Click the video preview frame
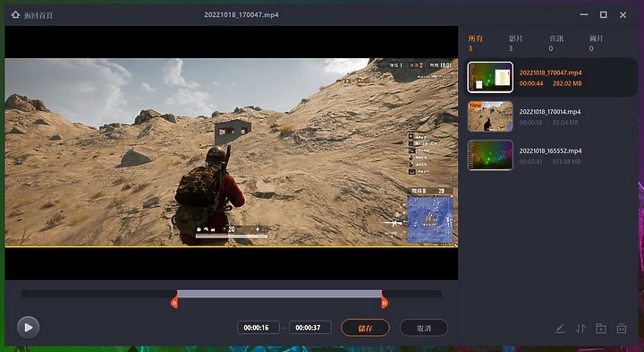The height and width of the screenshot is (352, 644). click(x=232, y=152)
